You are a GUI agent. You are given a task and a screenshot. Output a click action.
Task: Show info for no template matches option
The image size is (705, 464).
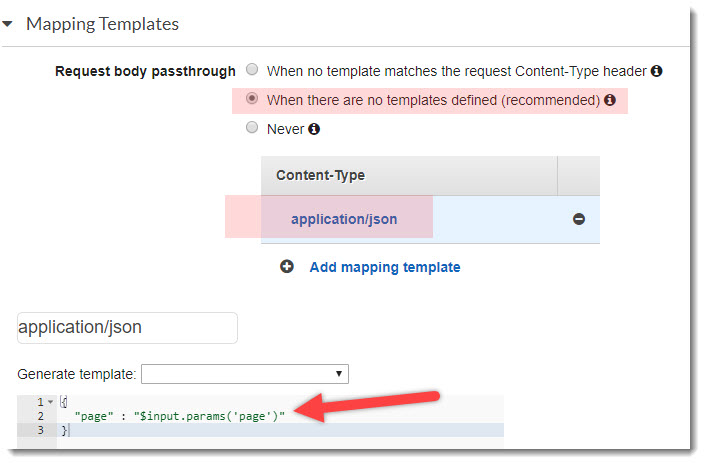656,71
